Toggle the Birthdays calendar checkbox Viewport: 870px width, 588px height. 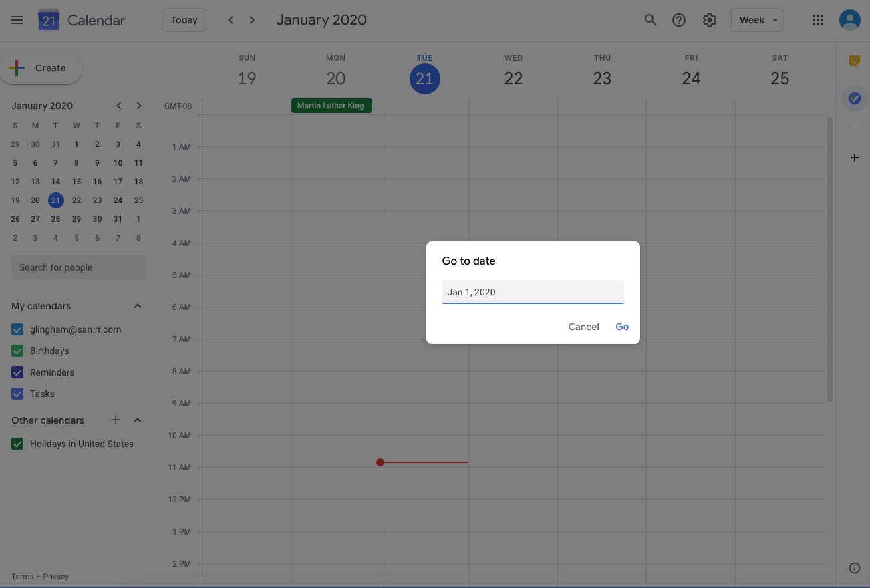[x=17, y=351]
